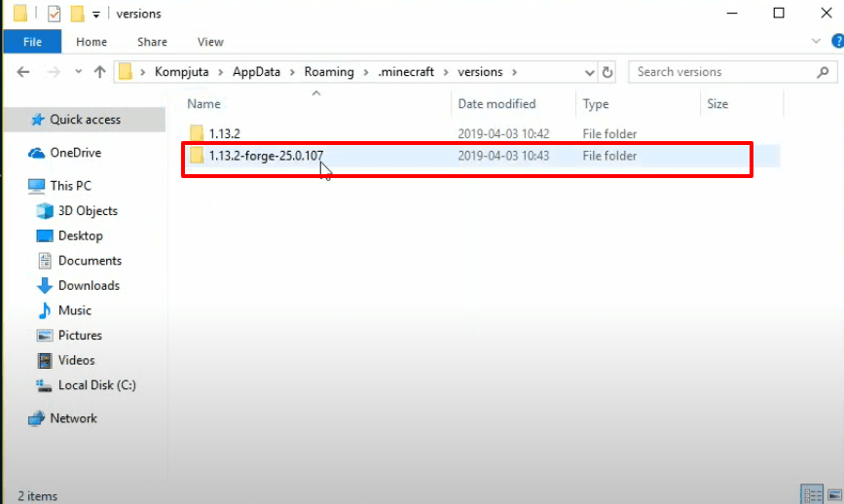Click the Search versions field
The width and height of the screenshot is (844, 504).
point(733,72)
